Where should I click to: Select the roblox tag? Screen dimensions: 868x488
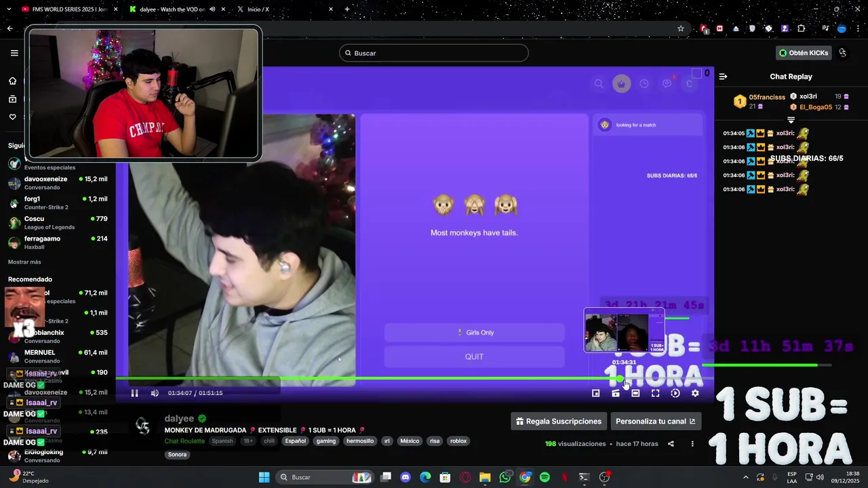tap(458, 441)
